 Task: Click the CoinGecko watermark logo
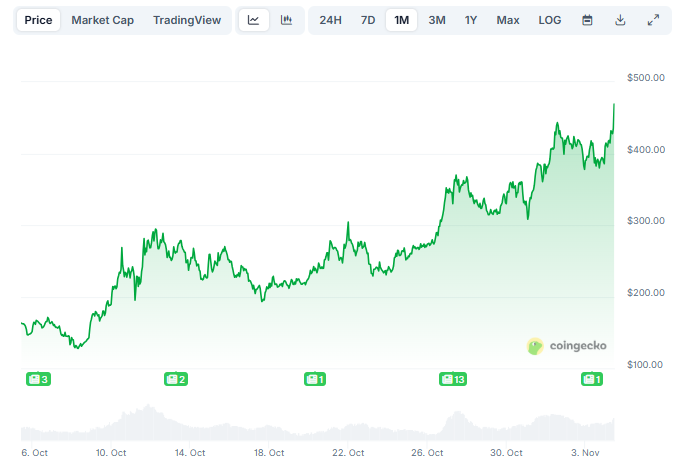(x=566, y=346)
